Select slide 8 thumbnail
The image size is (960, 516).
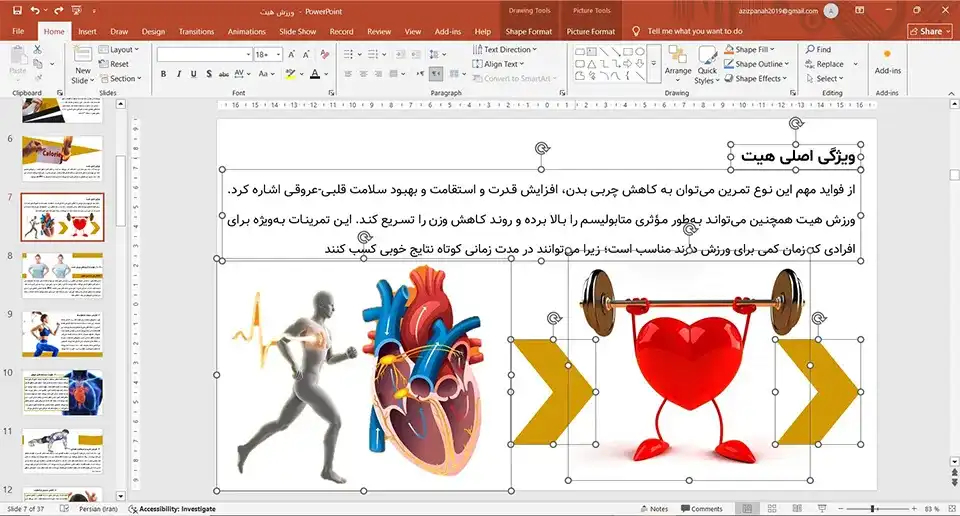62,275
